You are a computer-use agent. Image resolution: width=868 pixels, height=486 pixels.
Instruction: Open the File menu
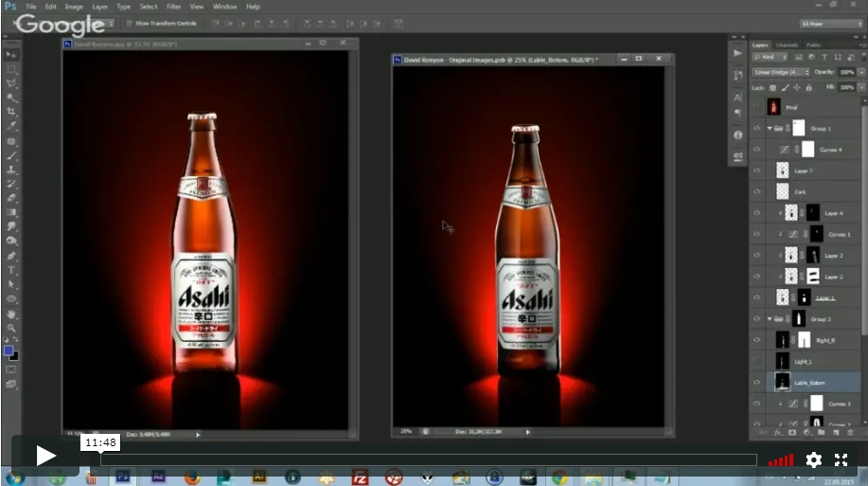[x=31, y=7]
